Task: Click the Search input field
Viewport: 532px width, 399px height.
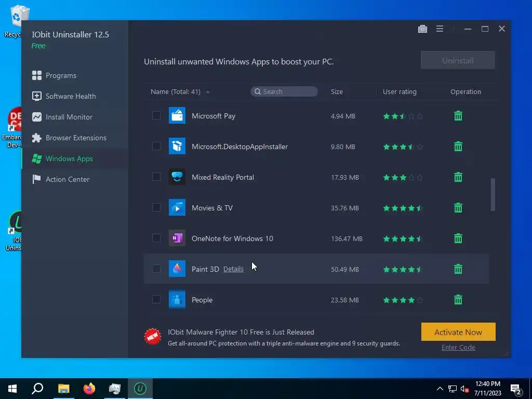Action: tap(284, 91)
